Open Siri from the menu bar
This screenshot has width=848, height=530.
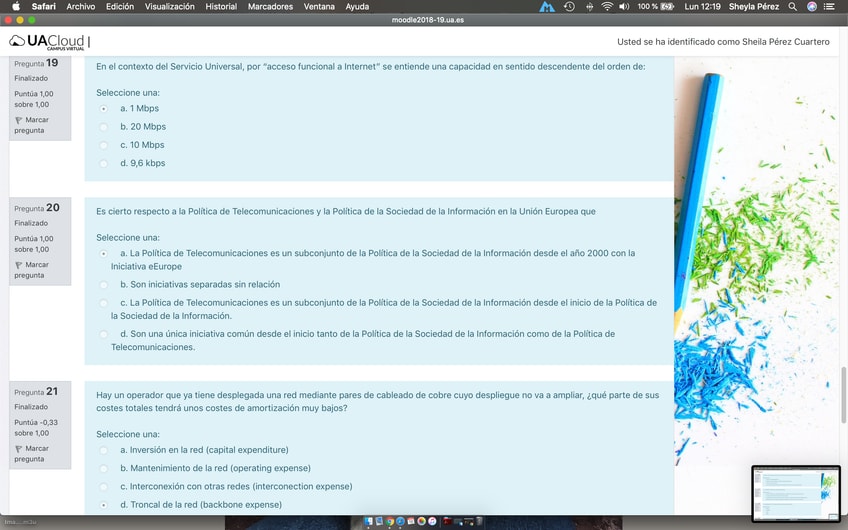pyautogui.click(x=811, y=6)
